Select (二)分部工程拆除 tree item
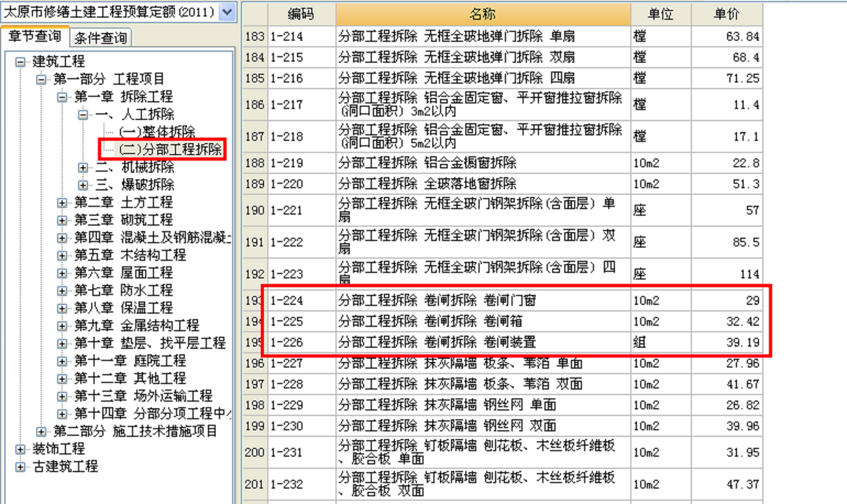 click(x=169, y=149)
